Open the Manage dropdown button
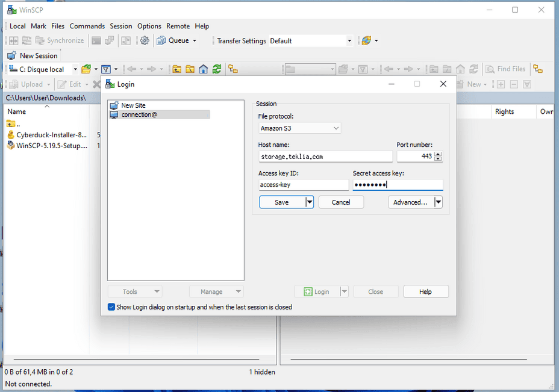Screen dimensions: 559x392 pos(216,291)
